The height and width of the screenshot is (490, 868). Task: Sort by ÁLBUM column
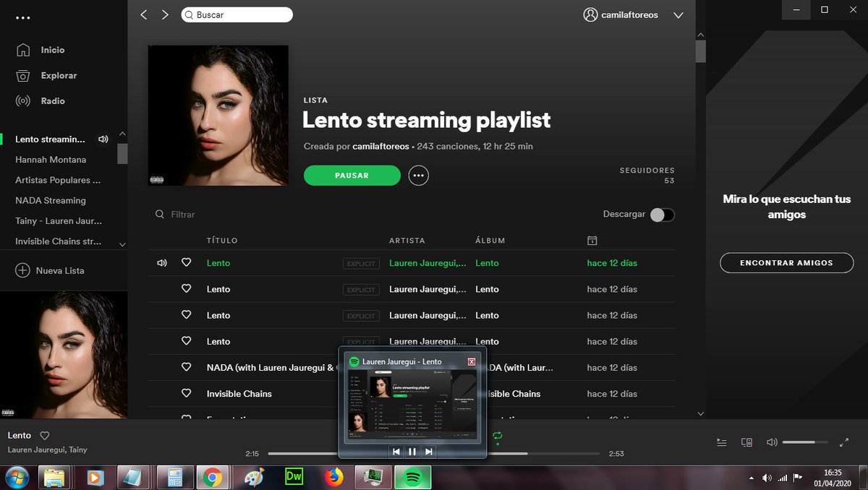[x=490, y=240]
